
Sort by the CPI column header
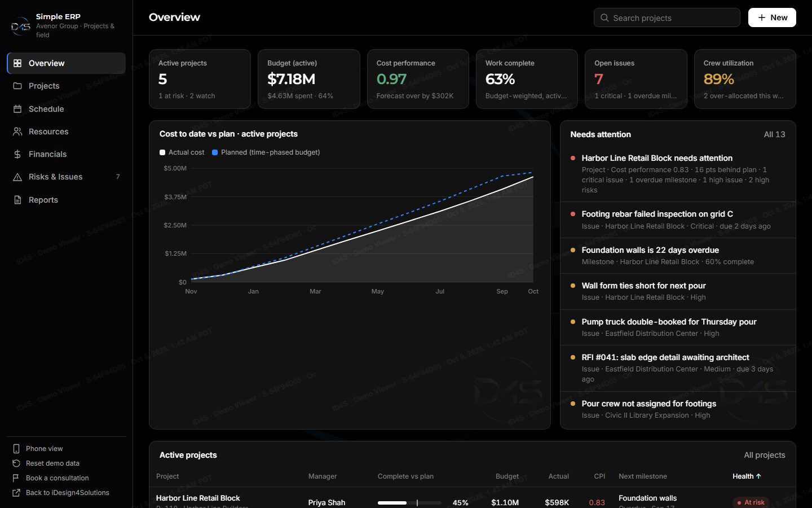click(x=599, y=476)
